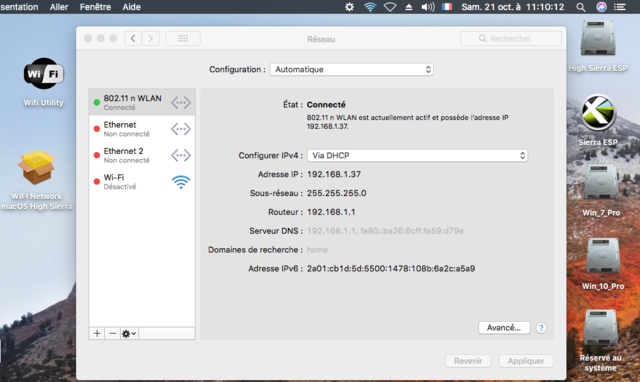Click the Connecté status text
Image resolution: width=640 pixels, height=382 pixels.
point(326,104)
